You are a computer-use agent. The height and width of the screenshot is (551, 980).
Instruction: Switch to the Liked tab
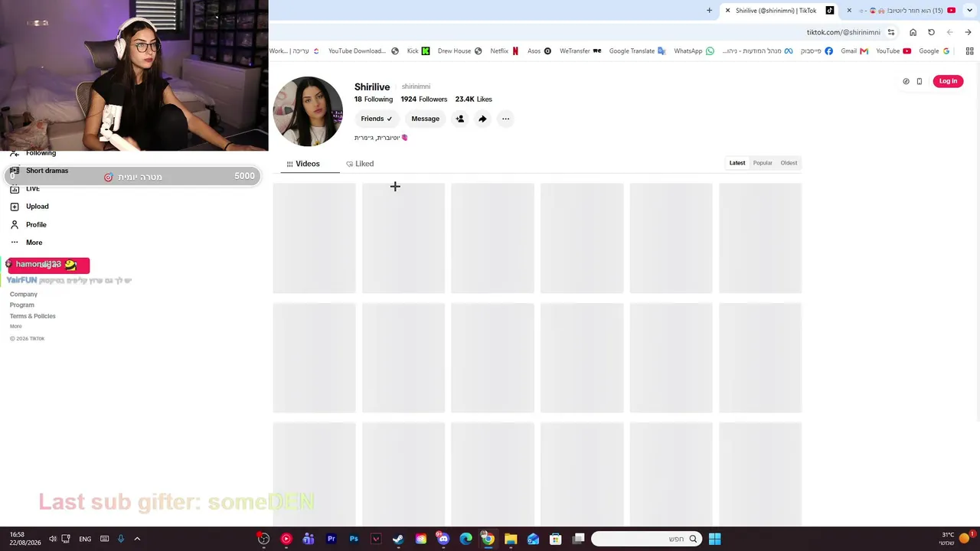coord(360,164)
